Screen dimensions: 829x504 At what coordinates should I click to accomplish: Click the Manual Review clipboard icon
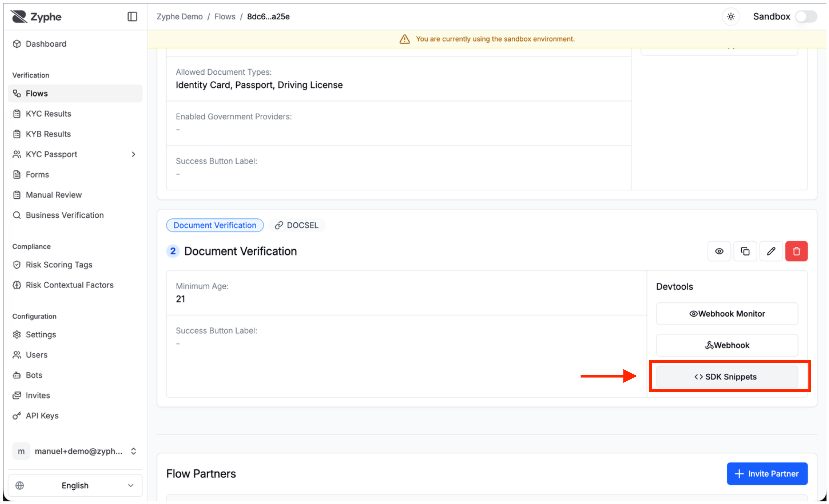click(x=17, y=195)
